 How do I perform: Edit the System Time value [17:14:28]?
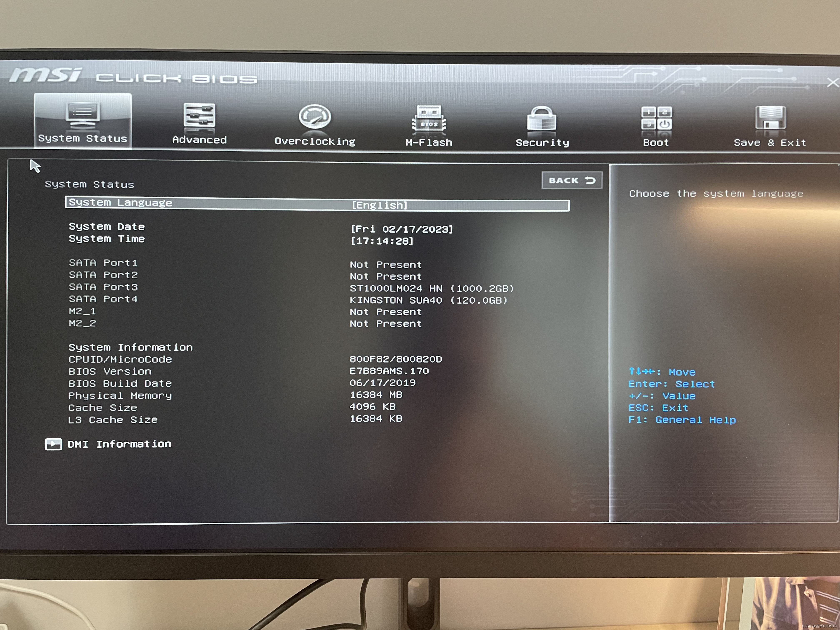coord(382,241)
